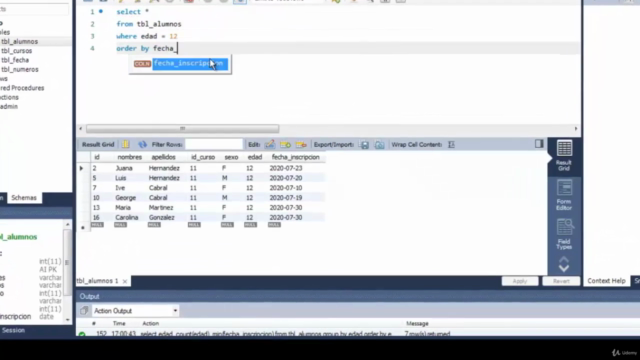Select the Stored Procedures tree node

point(22,88)
